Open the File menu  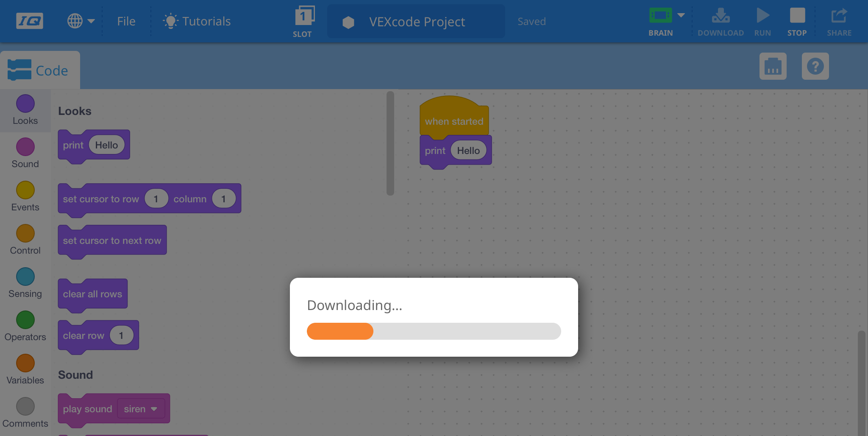[x=126, y=21]
